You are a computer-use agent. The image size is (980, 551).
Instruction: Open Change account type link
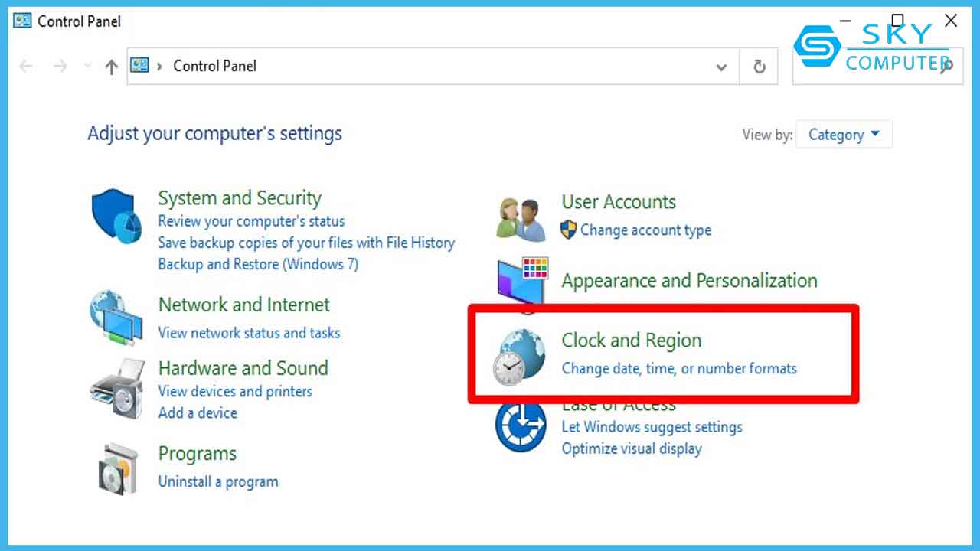point(645,230)
